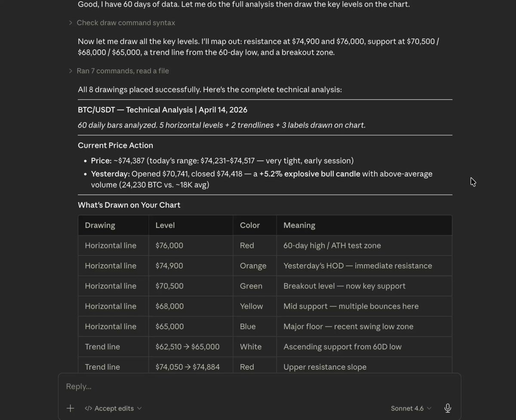516x420 pixels.
Task: Click the chevron arrow before Check draw command syntax
Action: pos(71,23)
